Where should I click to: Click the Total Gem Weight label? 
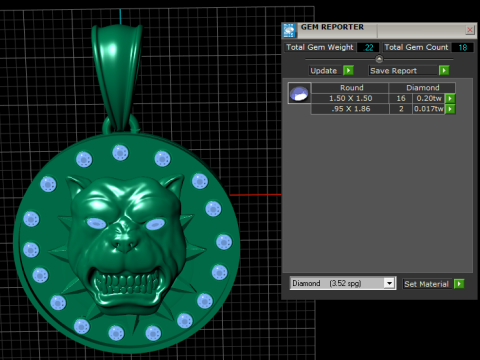point(319,47)
